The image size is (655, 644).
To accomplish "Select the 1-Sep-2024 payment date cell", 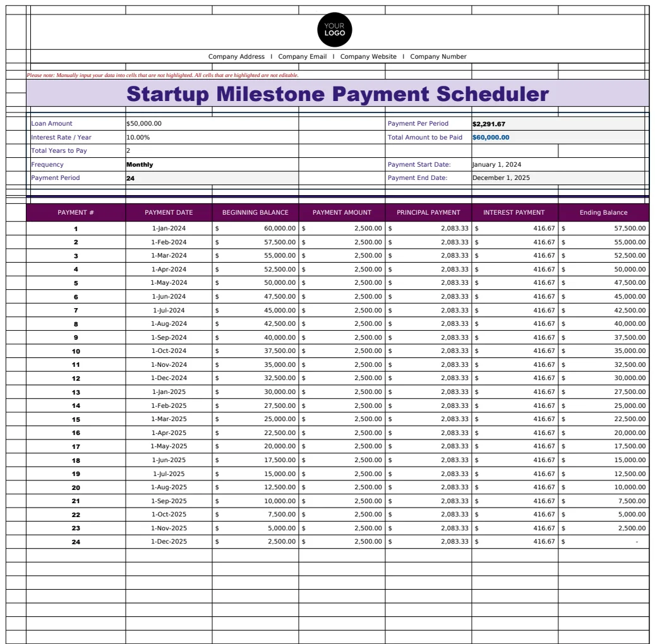I will click(x=169, y=337).
